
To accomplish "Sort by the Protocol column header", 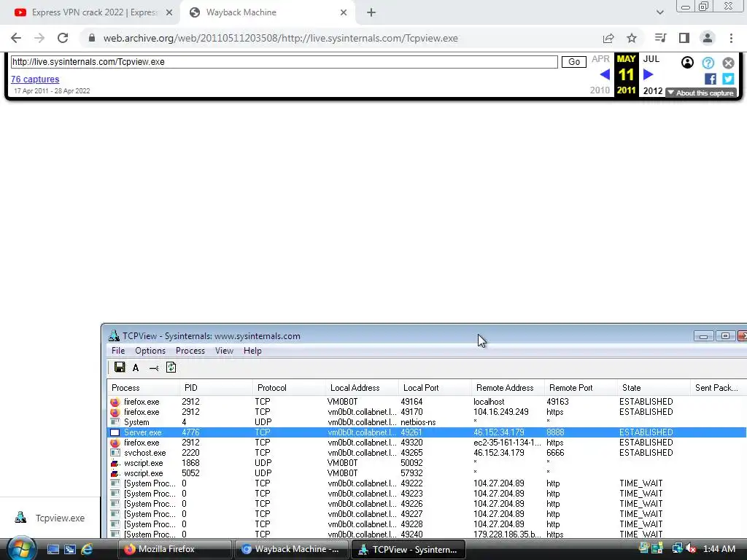I will [289, 388].
